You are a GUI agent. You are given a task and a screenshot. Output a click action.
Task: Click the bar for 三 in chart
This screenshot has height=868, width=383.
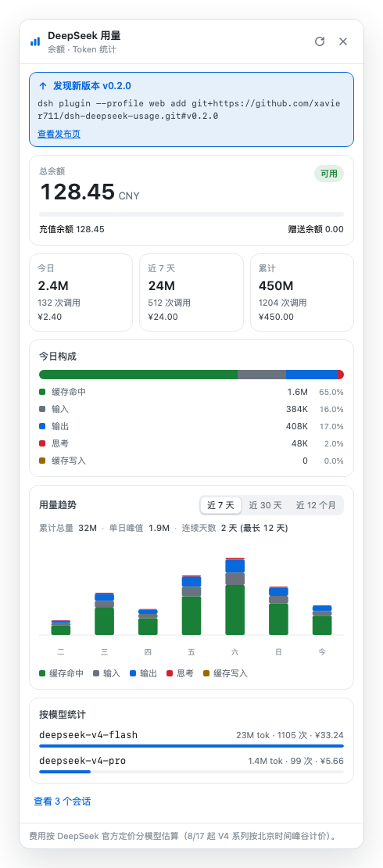104,614
